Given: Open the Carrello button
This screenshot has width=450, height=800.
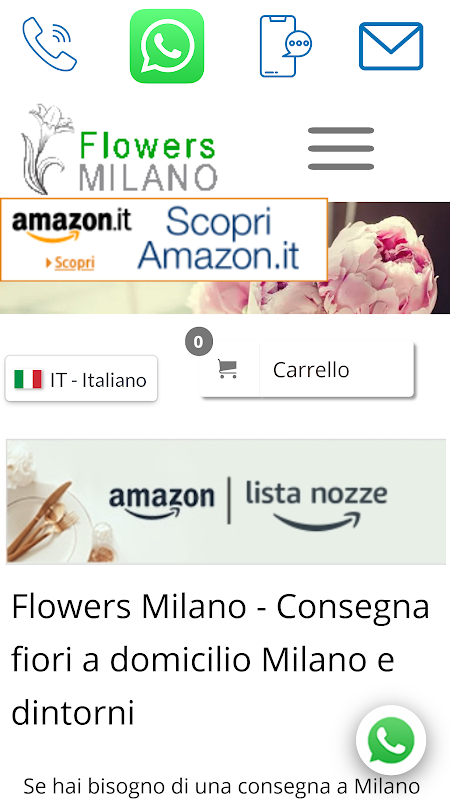Looking at the screenshot, I should click(x=306, y=369).
